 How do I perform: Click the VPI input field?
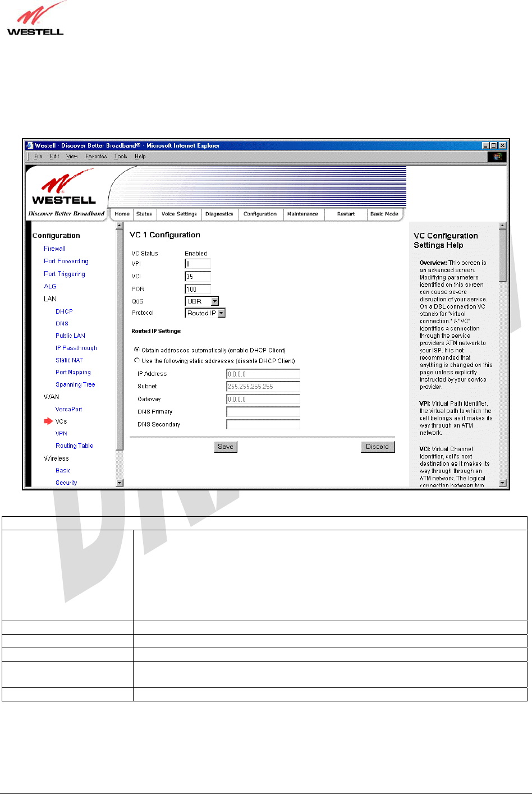pos(198,264)
